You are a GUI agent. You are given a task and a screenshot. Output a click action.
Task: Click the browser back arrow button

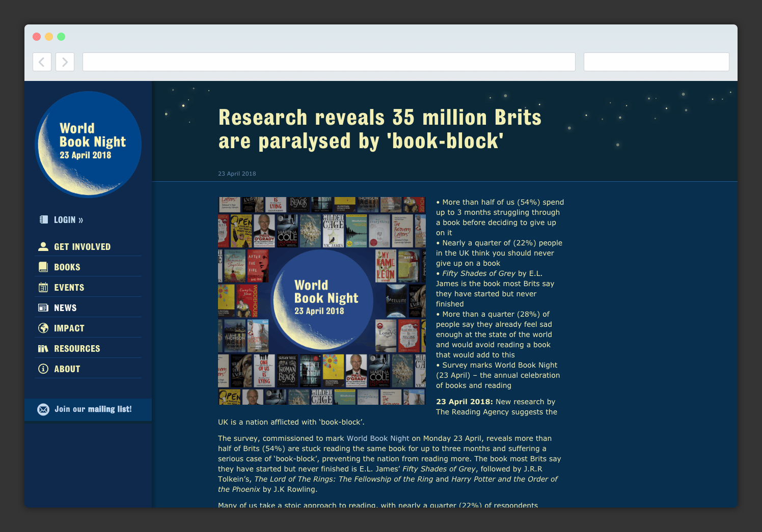coord(42,62)
